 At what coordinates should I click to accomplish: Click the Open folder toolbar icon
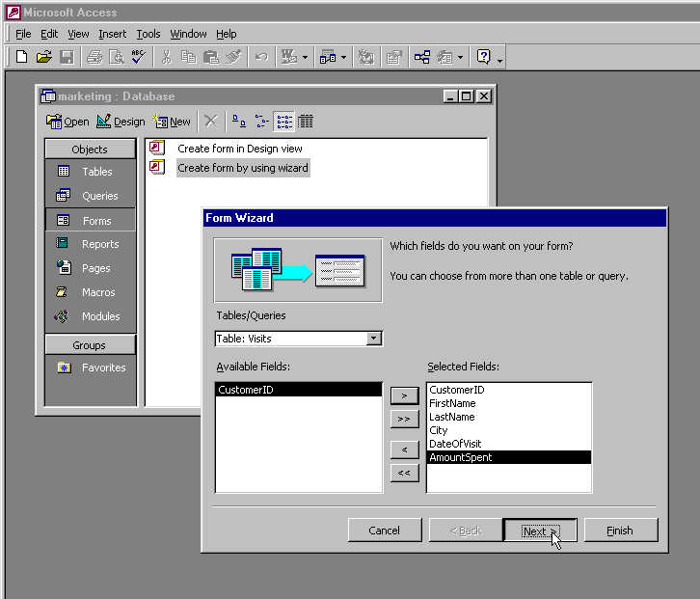44,57
